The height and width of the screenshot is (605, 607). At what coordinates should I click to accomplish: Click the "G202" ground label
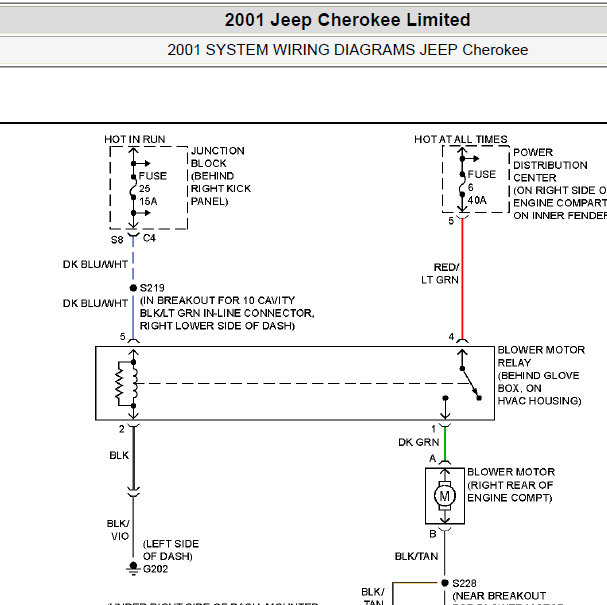click(x=155, y=569)
